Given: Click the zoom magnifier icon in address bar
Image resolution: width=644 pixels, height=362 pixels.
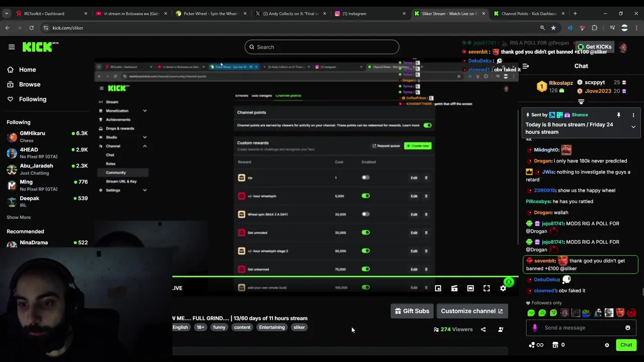Looking at the screenshot, I should point(542,28).
